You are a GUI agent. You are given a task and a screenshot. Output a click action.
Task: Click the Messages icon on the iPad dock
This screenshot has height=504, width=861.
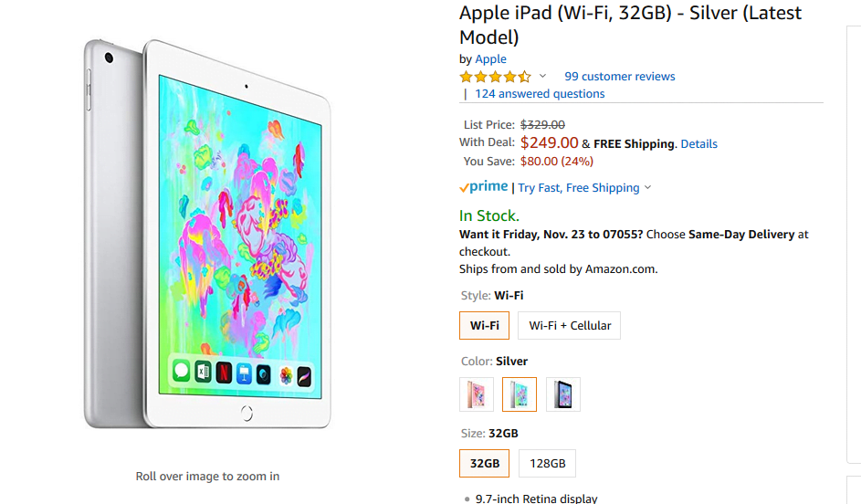coord(181,373)
